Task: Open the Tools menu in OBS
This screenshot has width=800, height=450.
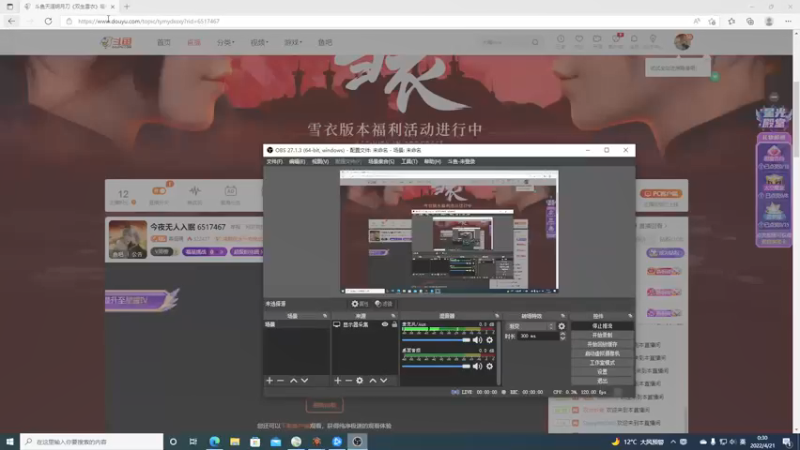Action: pyautogui.click(x=409, y=162)
